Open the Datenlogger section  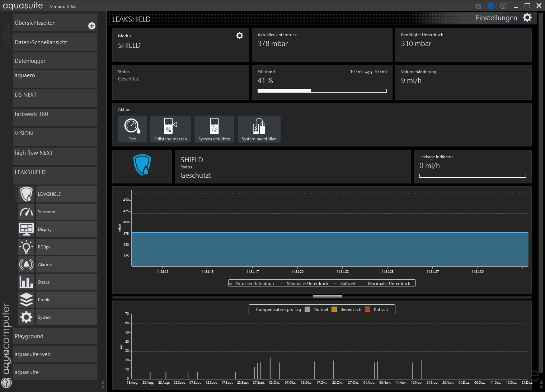pos(55,61)
